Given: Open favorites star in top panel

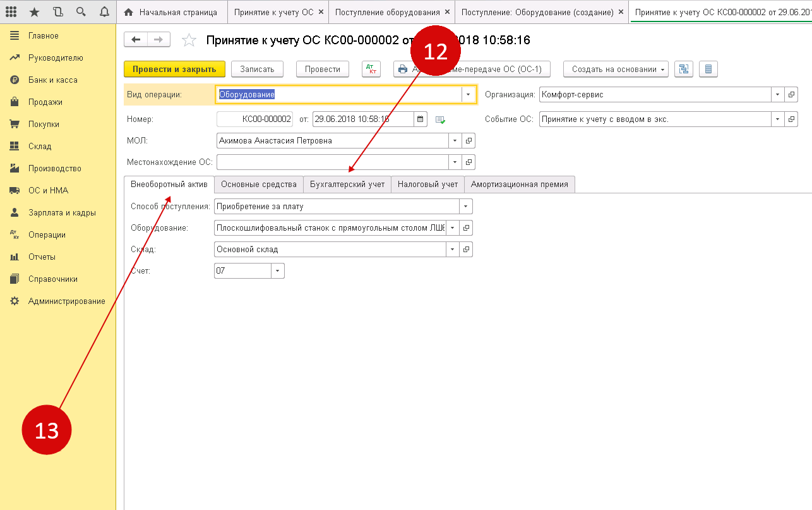Looking at the screenshot, I should point(34,12).
